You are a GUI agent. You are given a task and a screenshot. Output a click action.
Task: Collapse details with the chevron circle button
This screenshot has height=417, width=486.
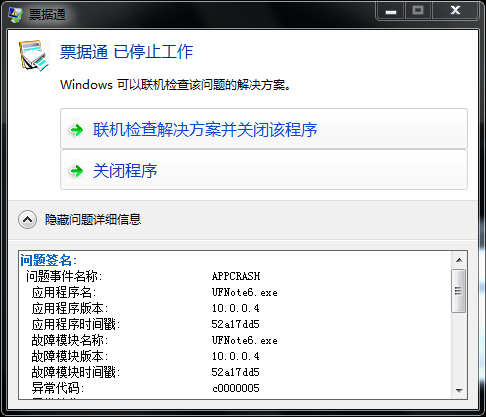tap(27, 220)
